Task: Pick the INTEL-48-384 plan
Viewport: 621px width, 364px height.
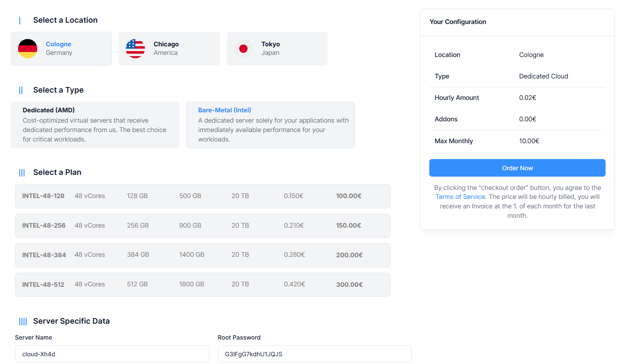Action: (x=202, y=255)
